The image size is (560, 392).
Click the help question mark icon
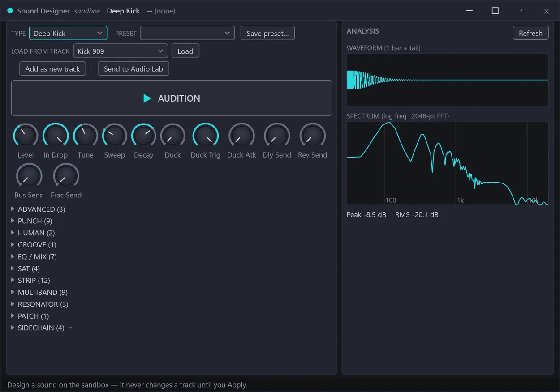521,11
